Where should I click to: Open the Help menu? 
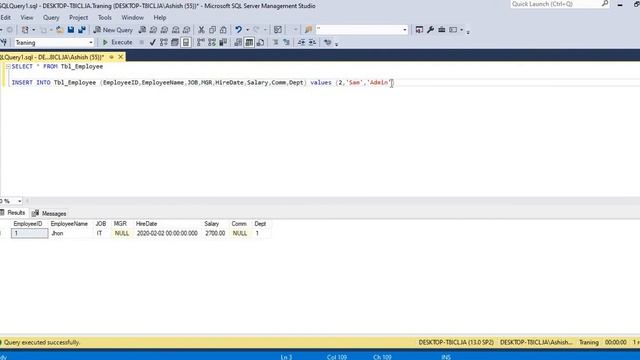tap(160, 18)
